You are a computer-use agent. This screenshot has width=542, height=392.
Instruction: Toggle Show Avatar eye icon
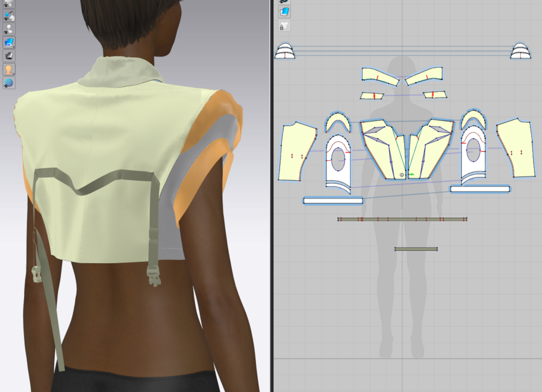coord(9,29)
